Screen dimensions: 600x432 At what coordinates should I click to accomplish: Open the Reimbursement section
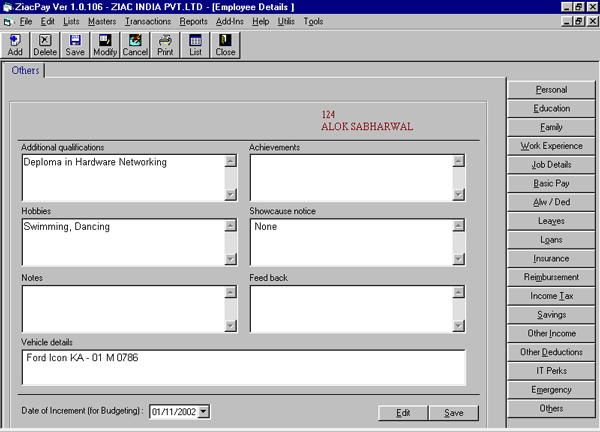point(551,277)
